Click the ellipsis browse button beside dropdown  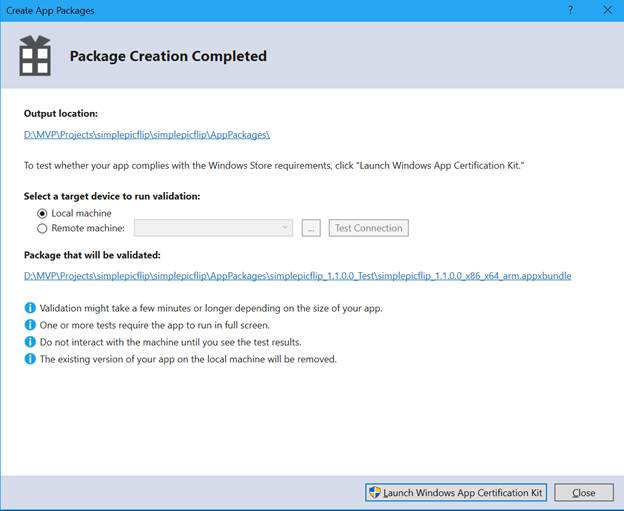[311, 228]
